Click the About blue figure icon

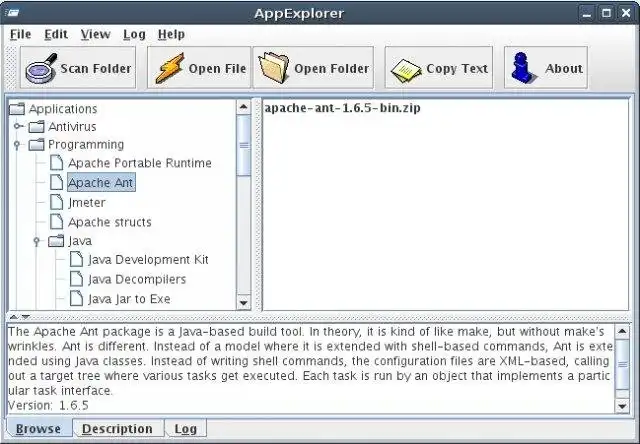tap(523, 68)
